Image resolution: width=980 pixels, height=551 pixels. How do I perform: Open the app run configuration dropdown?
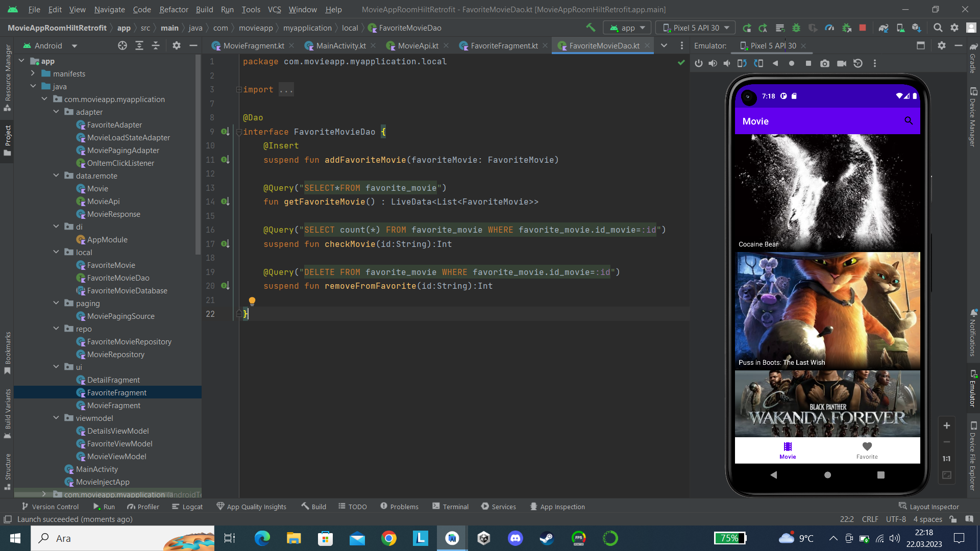click(627, 28)
